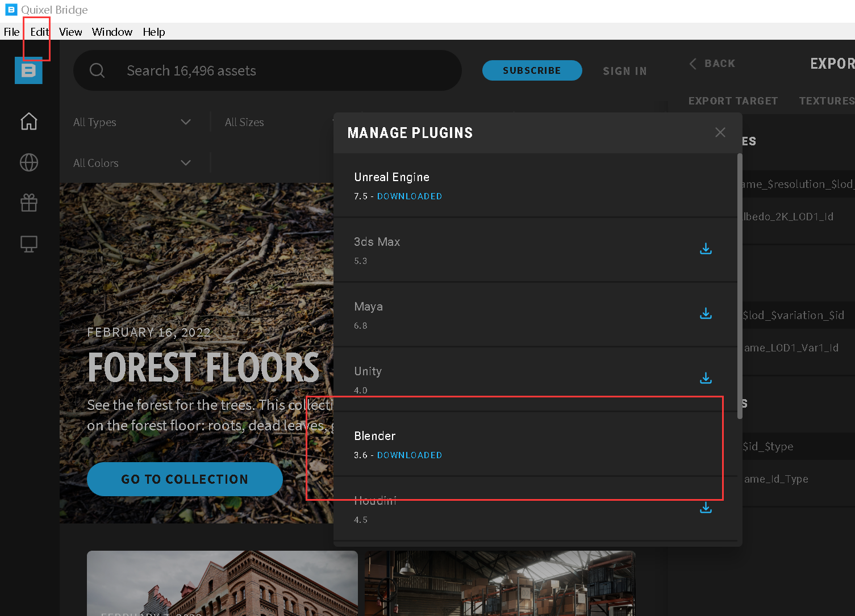Select the Blender plugin row

point(535,445)
